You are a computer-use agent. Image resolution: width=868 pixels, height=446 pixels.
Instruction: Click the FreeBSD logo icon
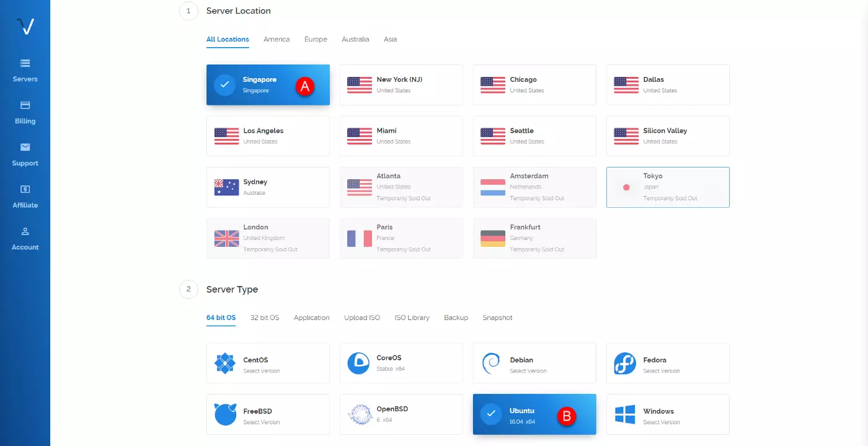click(x=225, y=414)
